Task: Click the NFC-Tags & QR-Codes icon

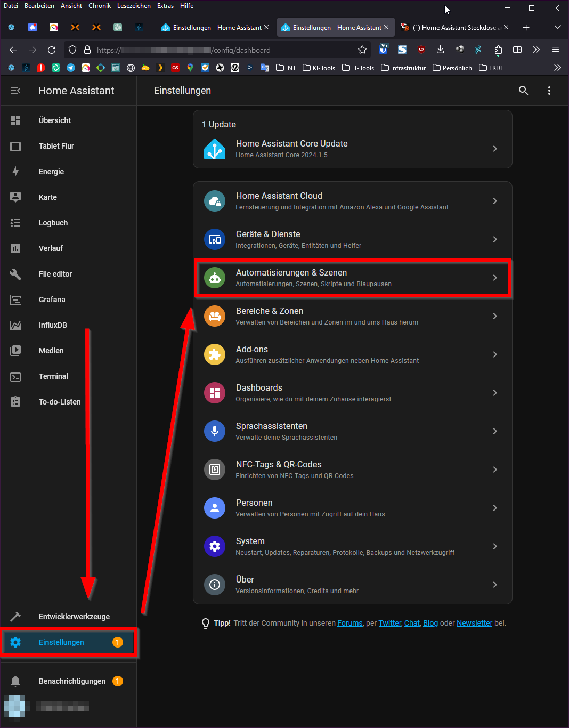Action: pyautogui.click(x=215, y=470)
